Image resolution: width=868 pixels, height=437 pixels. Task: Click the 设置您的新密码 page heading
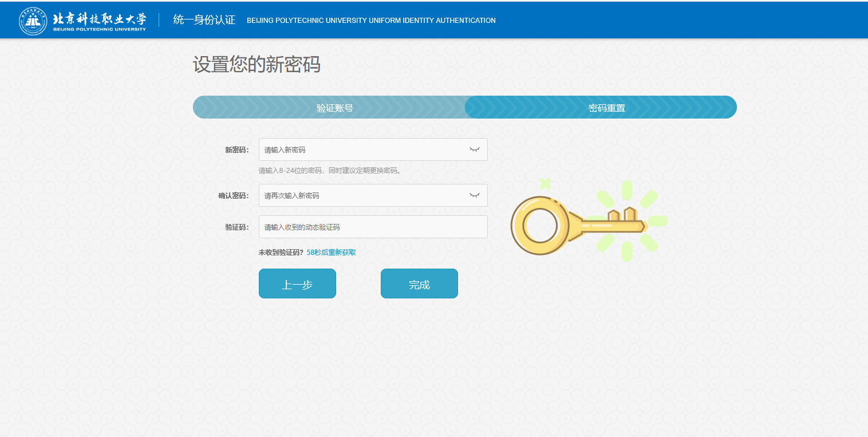pyautogui.click(x=257, y=65)
